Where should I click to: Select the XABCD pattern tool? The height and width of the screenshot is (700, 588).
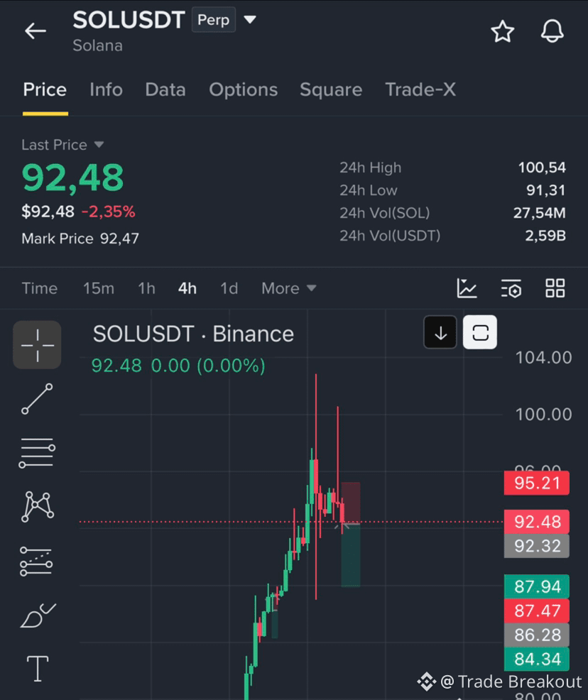(38, 507)
